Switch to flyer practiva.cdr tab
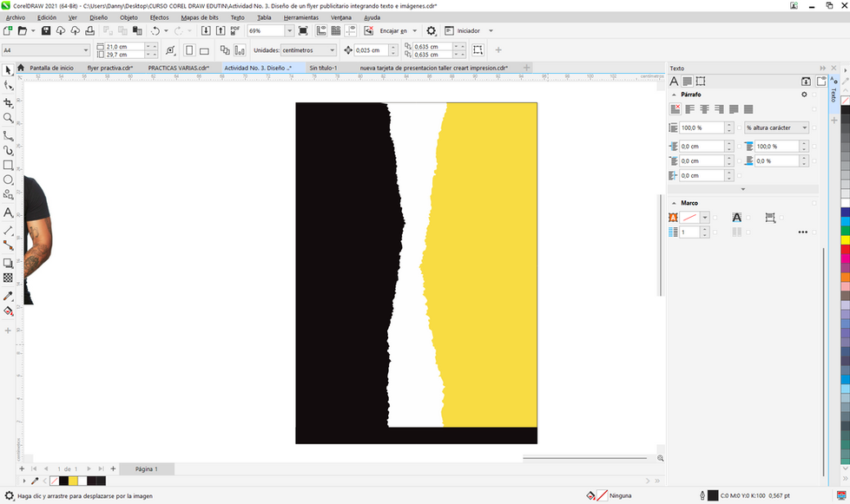The height and width of the screenshot is (504, 850). coord(110,68)
